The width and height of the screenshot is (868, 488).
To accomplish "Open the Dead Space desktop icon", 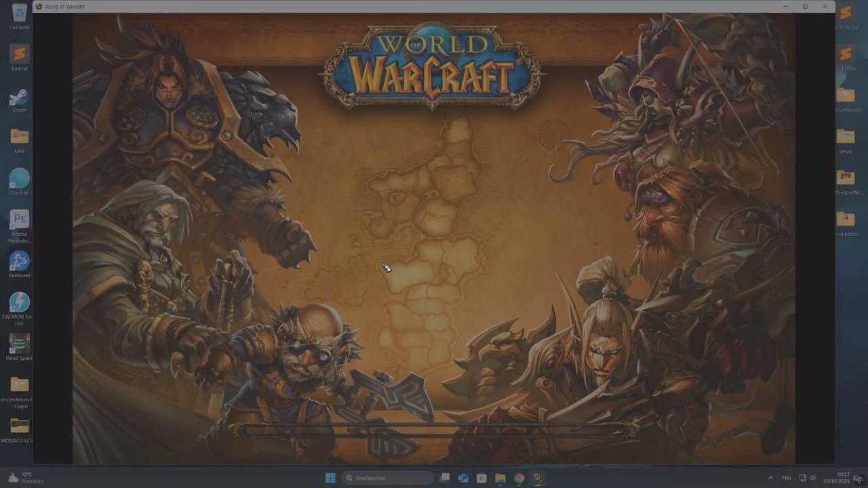I will click(20, 347).
